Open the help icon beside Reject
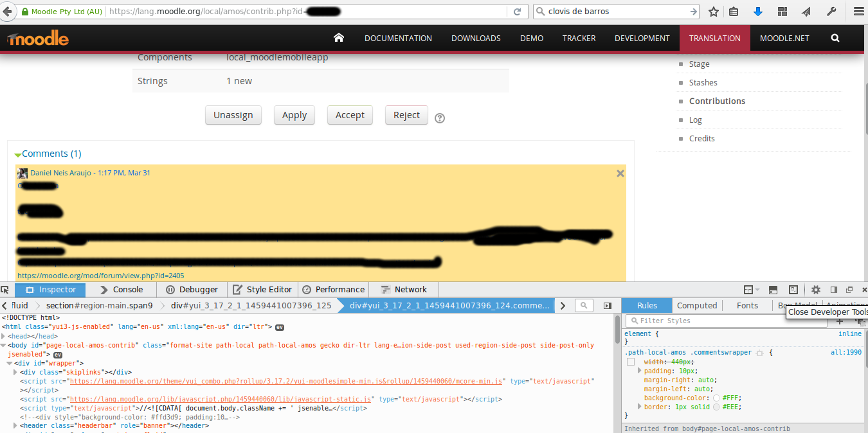Viewport: 868px width, 433px height. (x=440, y=118)
